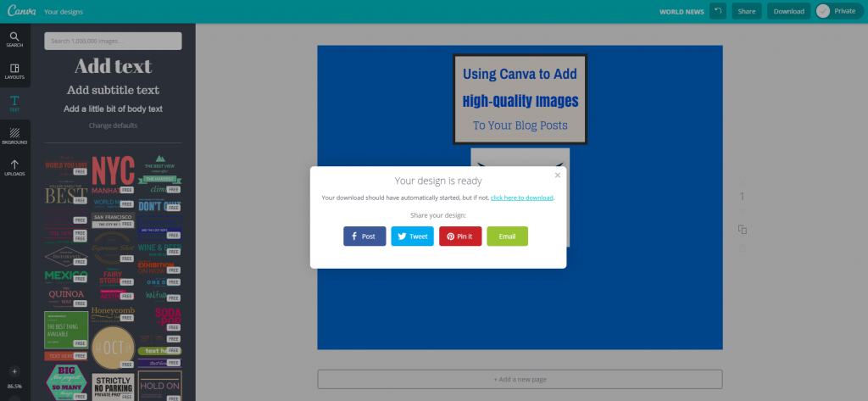Click the copy page icon
The height and width of the screenshot is (401, 868).
pos(743,229)
